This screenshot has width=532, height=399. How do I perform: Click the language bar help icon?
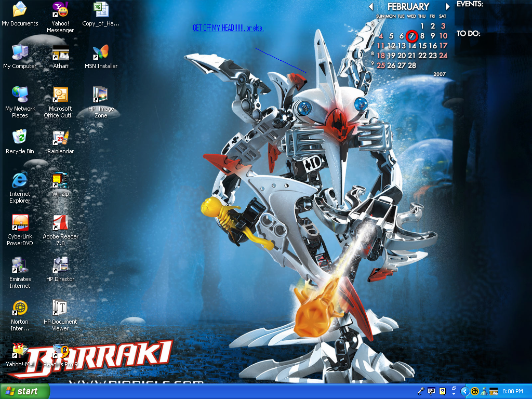pyautogui.click(x=442, y=391)
